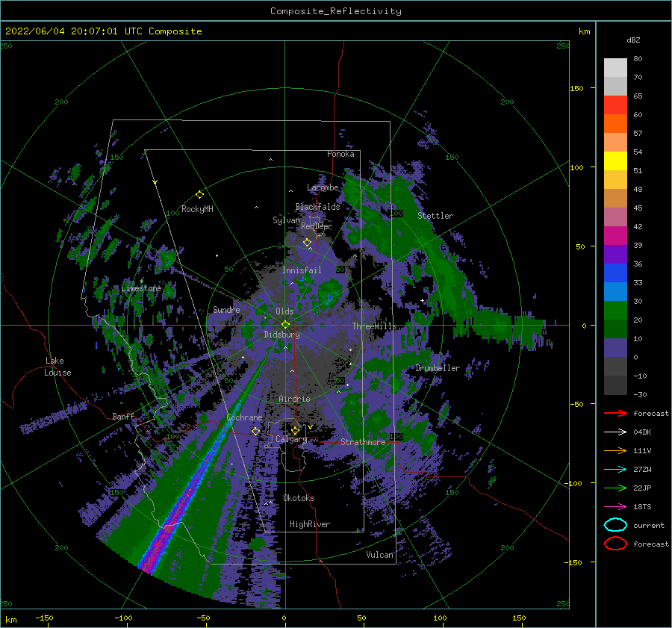
Task: Select the Lacombe city label
Action: click(323, 187)
